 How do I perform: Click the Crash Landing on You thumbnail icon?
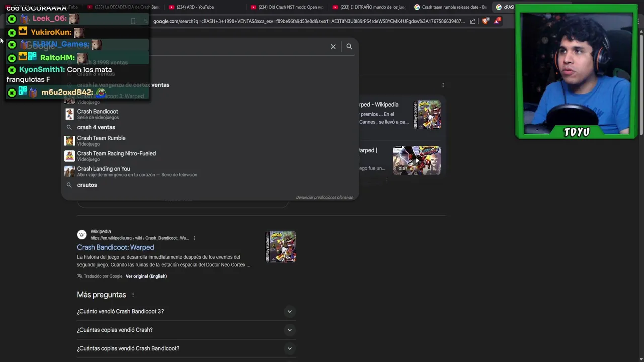(x=69, y=172)
